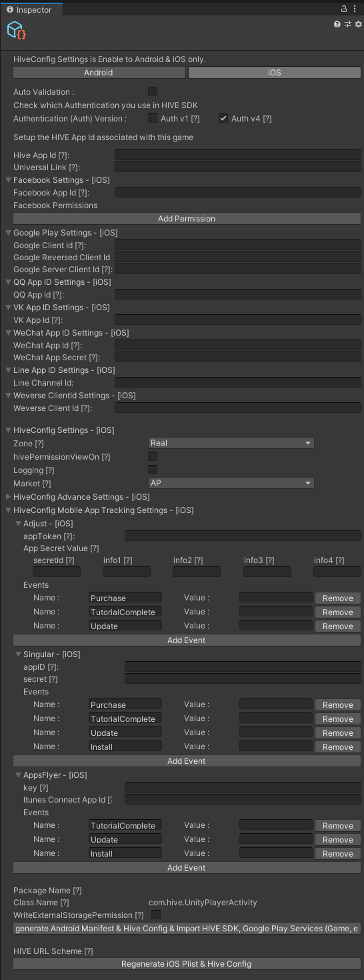
Task: Click Regenerate iOS Plist & Hive Config
Action: point(187,964)
